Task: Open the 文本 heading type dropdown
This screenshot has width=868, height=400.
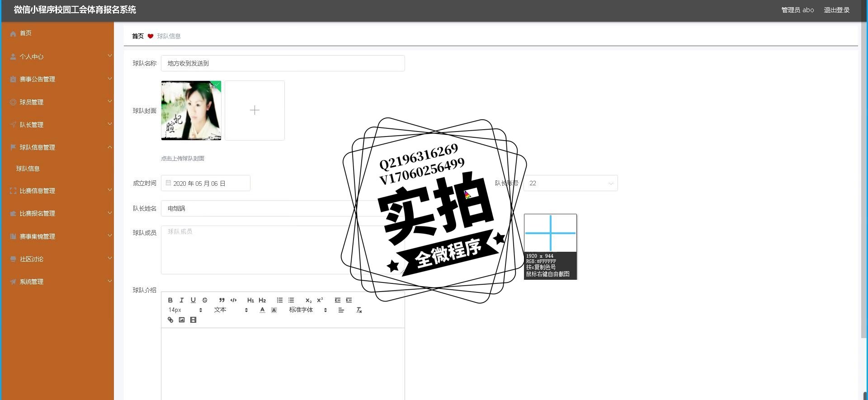Action: 231,310
